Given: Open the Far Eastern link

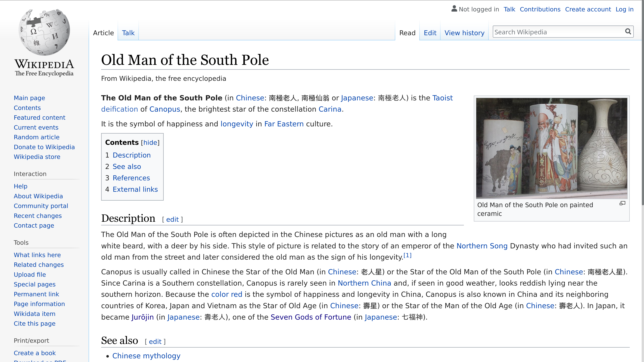Looking at the screenshot, I should (x=284, y=124).
